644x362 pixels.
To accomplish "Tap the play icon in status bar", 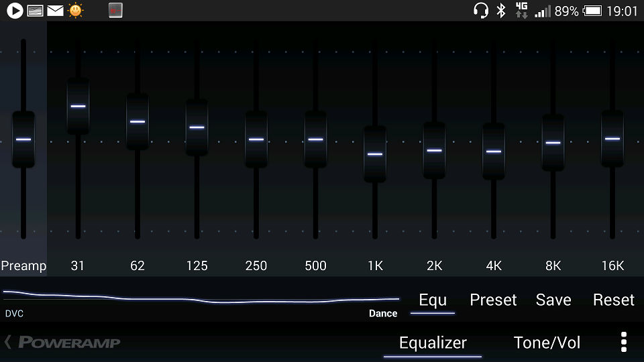I will [15, 11].
